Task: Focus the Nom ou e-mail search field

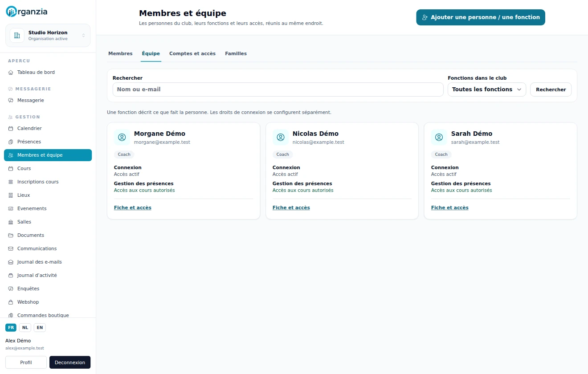Action: click(x=278, y=89)
